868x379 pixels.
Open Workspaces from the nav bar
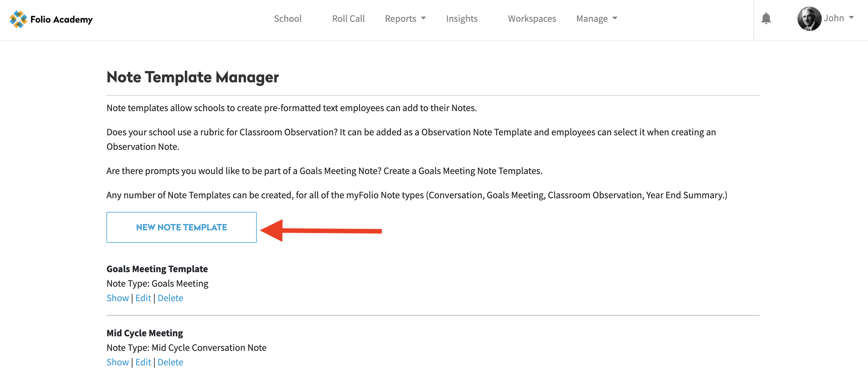click(x=532, y=18)
